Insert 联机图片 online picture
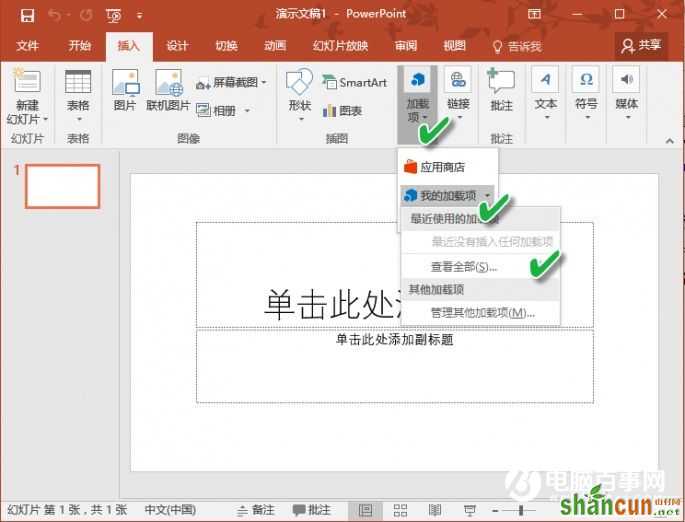The height and width of the screenshot is (522, 685). [168, 90]
